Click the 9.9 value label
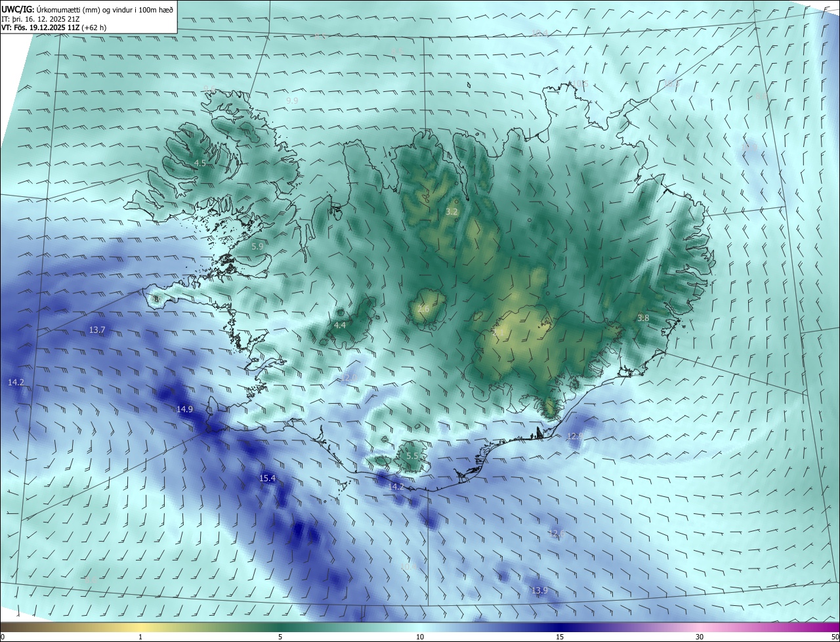The image size is (840, 642). click(x=292, y=100)
